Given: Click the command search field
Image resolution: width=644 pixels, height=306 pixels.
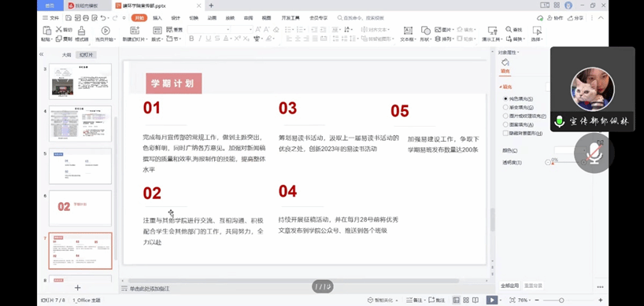Looking at the screenshot, I should [x=361, y=18].
